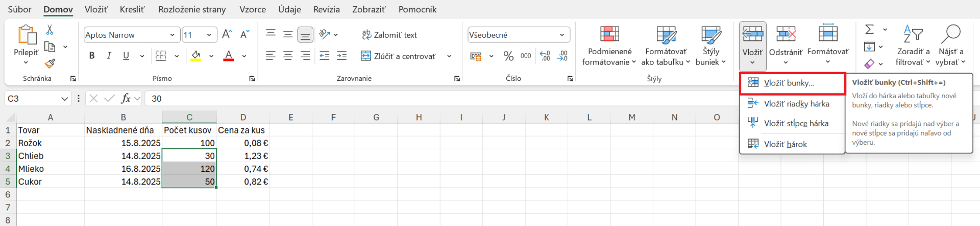
Task: Switch to the Rozloženie strany tab
Action: pos(192,9)
